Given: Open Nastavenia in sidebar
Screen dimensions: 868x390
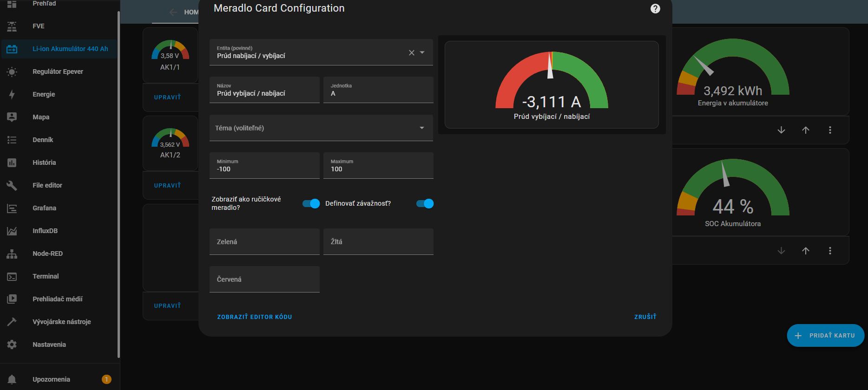Looking at the screenshot, I should (59, 344).
